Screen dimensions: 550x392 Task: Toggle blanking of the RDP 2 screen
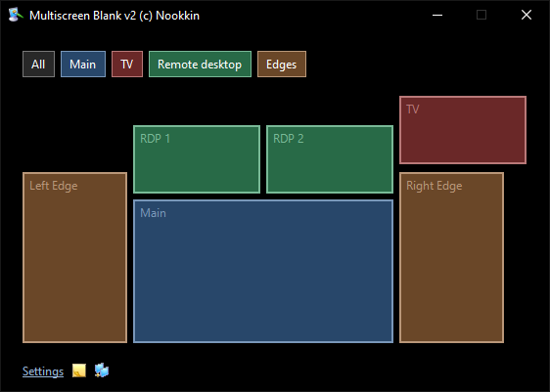coord(330,159)
